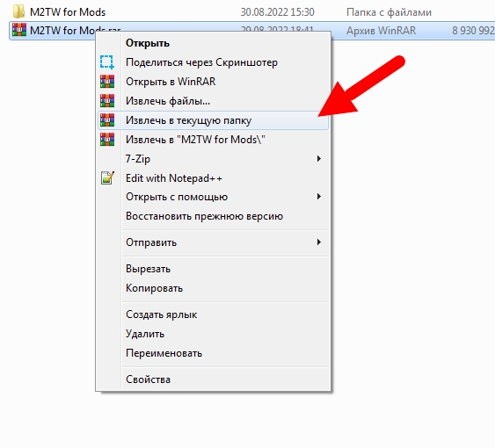Choose Открыть from the context menu
The width and height of the screenshot is (495, 448).
pos(148,43)
